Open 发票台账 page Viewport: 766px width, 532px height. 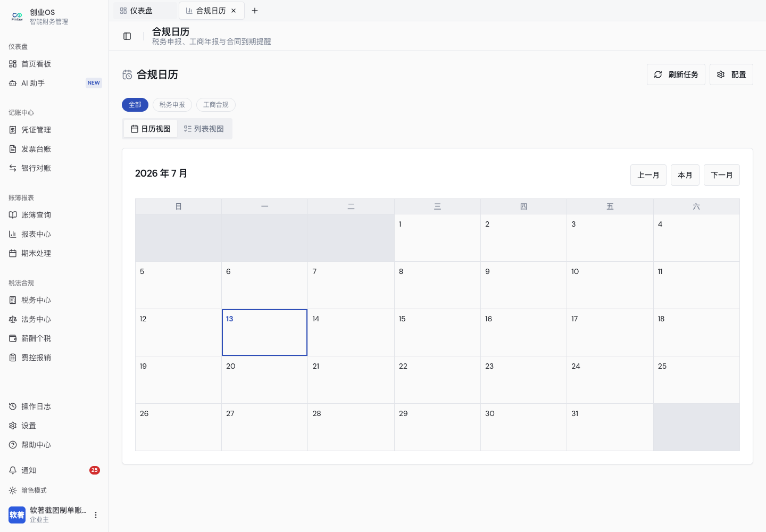click(54, 149)
